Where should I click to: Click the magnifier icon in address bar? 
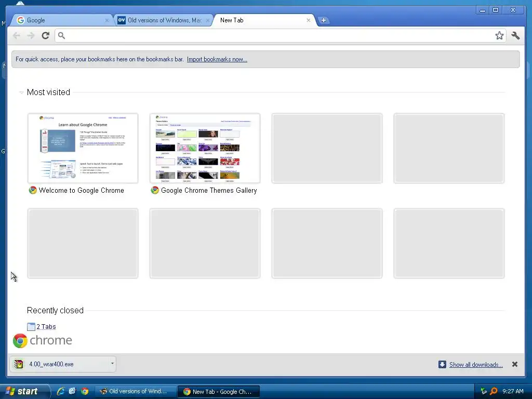61,35
